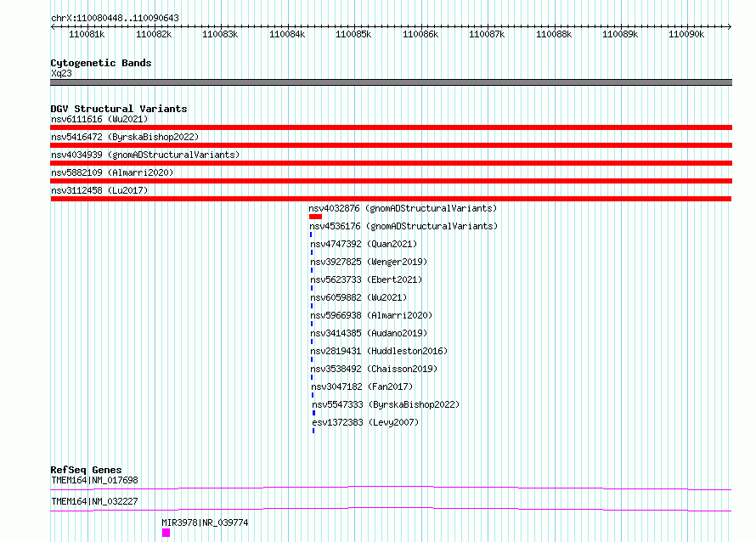The image size is (756, 542).
Task: Click the nsv5882109 (Almarri2020) label
Action: tap(112, 172)
